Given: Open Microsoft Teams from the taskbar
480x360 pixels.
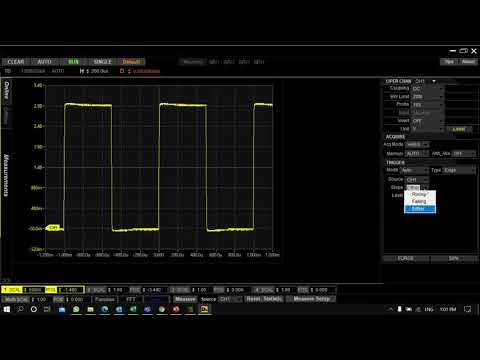Looking at the screenshot, I should (x=147, y=309).
